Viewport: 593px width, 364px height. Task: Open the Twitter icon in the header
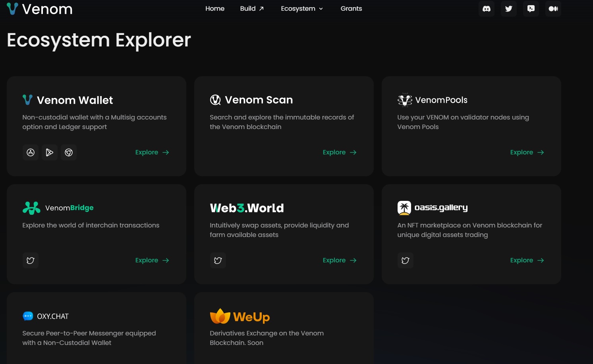(509, 9)
